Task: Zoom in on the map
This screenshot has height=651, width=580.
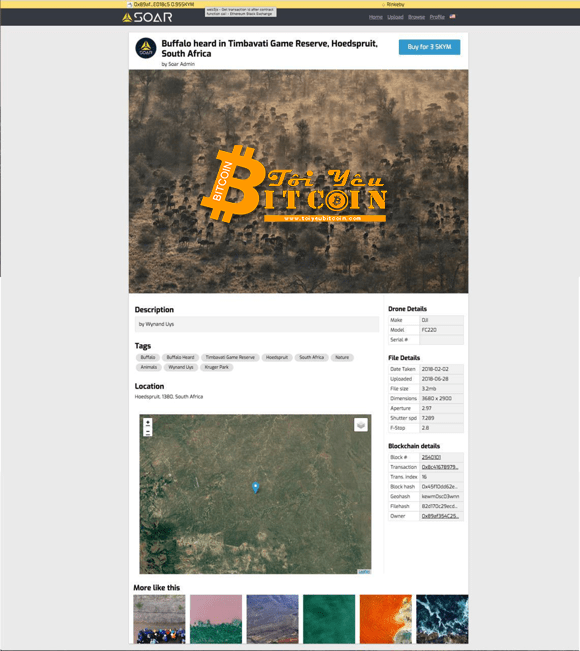Action: [148, 423]
